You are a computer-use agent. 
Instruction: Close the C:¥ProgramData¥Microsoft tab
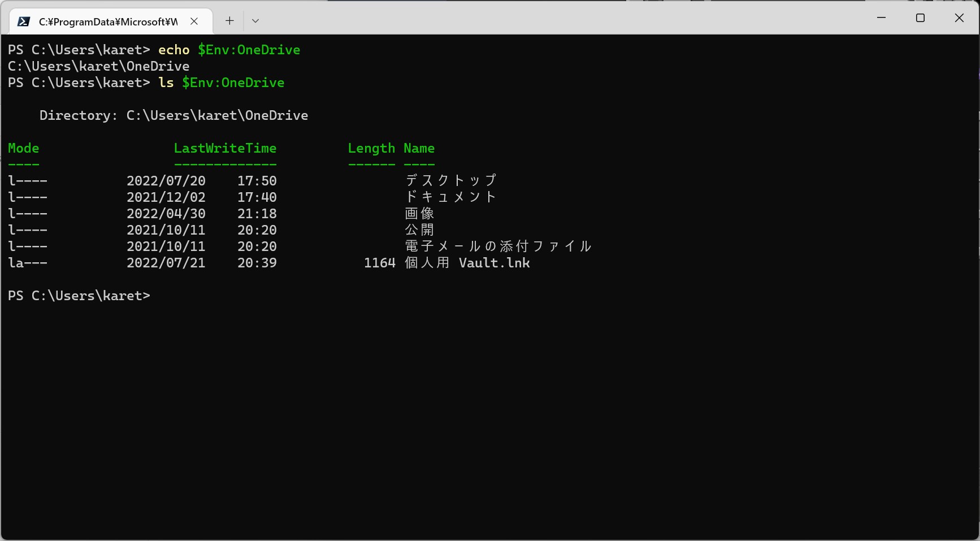(x=194, y=21)
